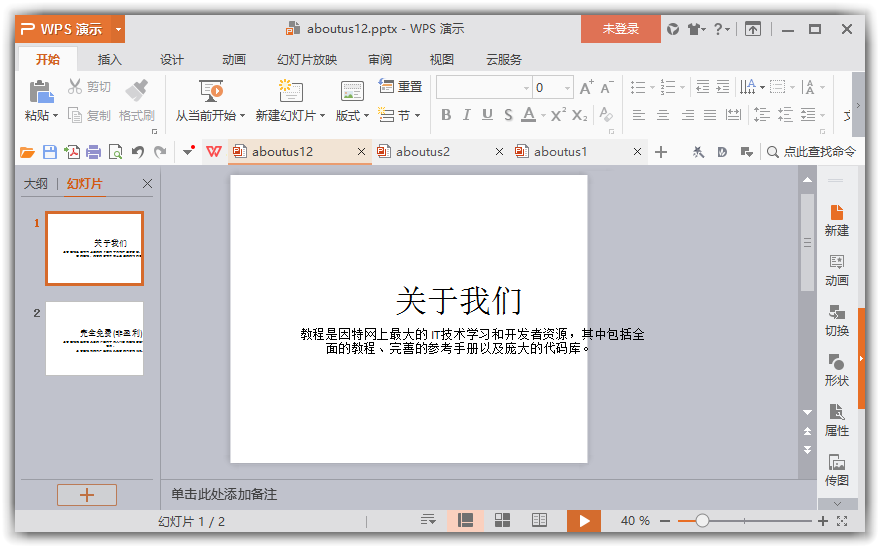The width and height of the screenshot is (880, 547).
Task: Click the 未登录 login button
Action: click(x=621, y=29)
